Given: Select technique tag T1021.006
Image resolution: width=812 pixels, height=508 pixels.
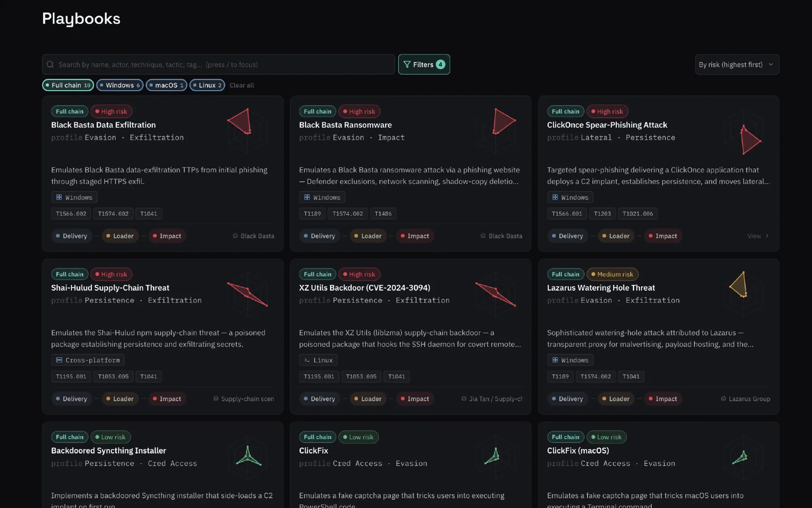Looking at the screenshot, I should (638, 214).
